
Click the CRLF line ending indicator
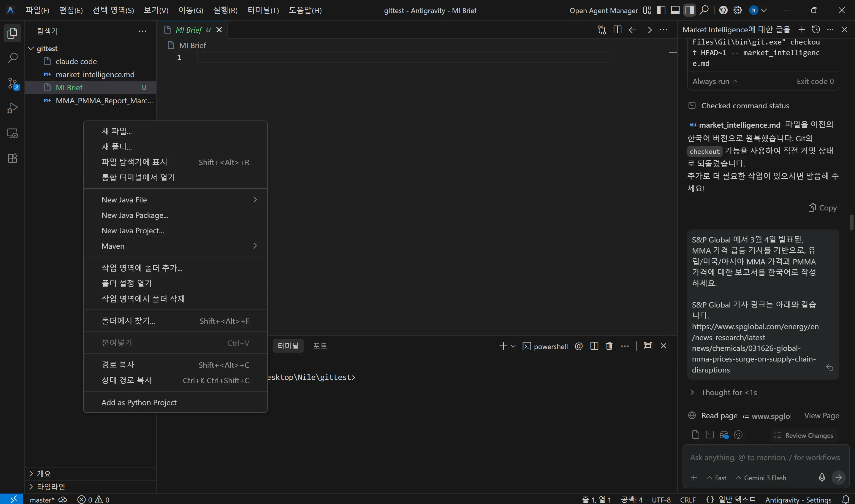[x=688, y=500]
